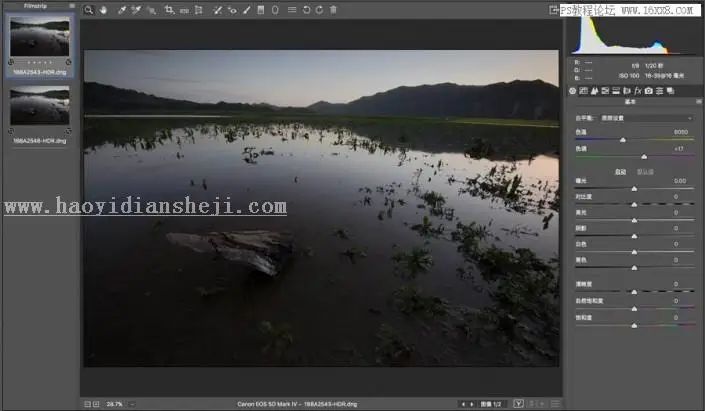Open the HSL adjustments panel tab

pos(605,91)
